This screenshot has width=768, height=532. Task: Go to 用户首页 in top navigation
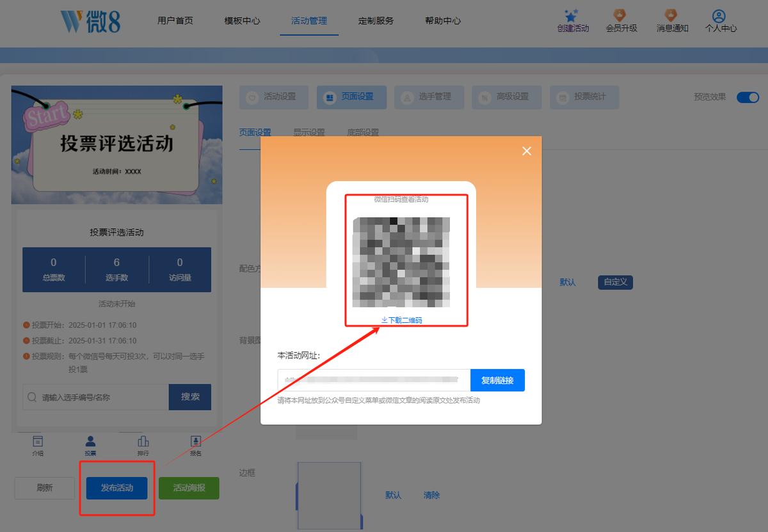(x=175, y=20)
